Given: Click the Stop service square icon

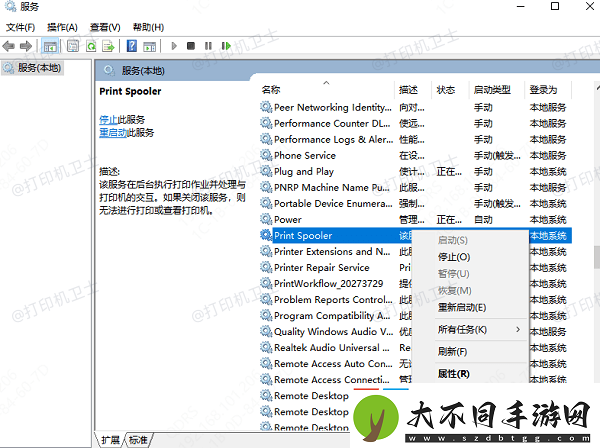Looking at the screenshot, I should click(191, 46).
